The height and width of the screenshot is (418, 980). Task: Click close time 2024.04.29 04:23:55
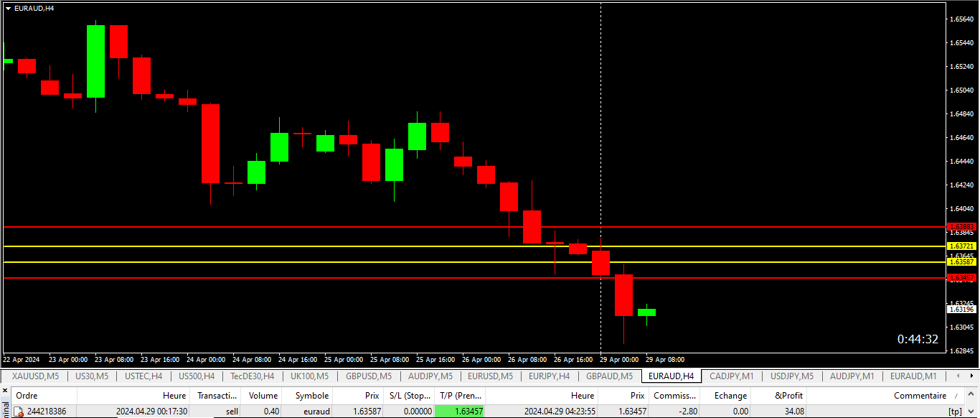click(560, 412)
